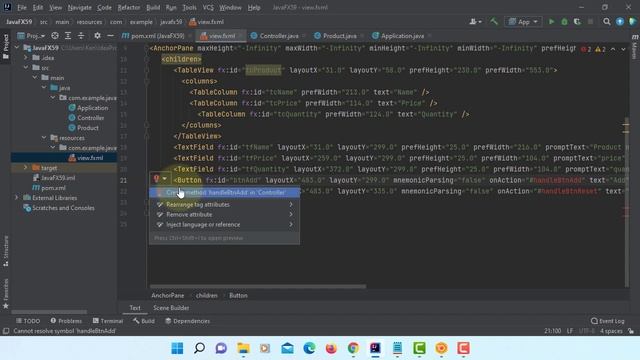This screenshot has height=360, width=640.
Task: Click the IDE update arrow icon
Action: [620, 22]
